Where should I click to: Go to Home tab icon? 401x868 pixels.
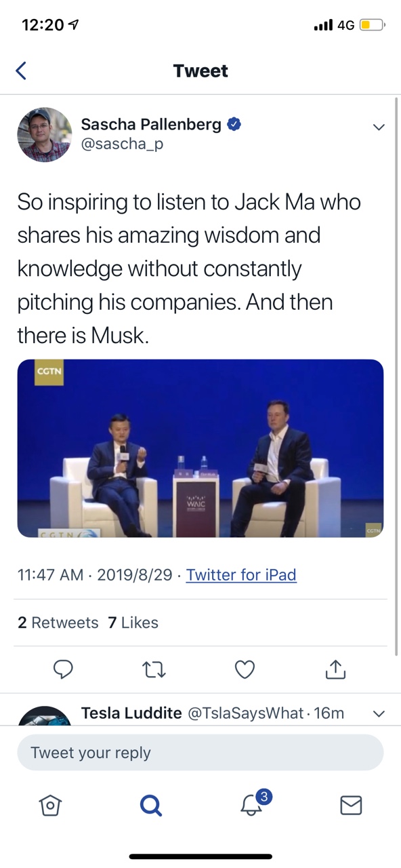pos(50,804)
